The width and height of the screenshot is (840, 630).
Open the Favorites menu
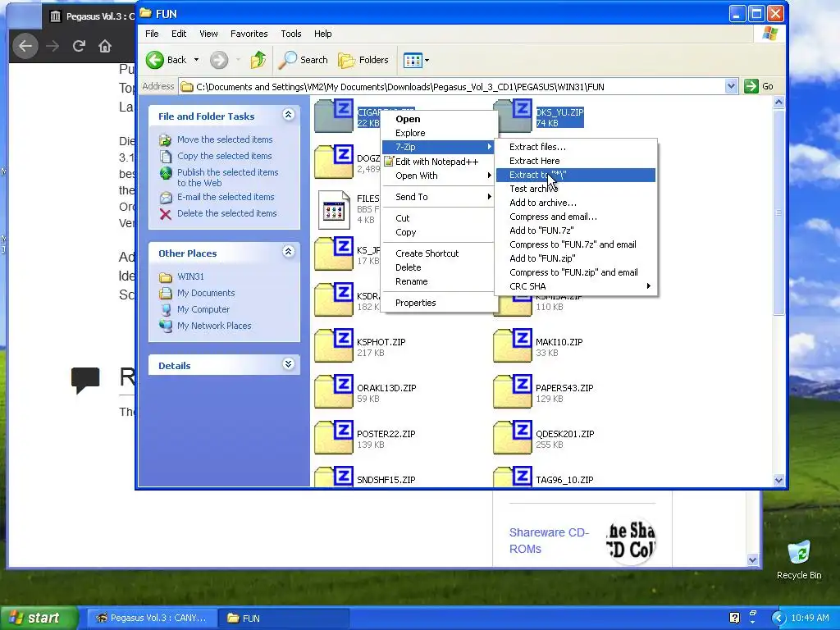point(249,34)
